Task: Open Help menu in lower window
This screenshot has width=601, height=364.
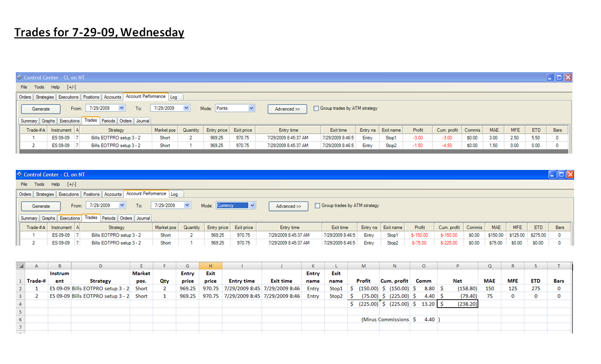Action: [56, 185]
